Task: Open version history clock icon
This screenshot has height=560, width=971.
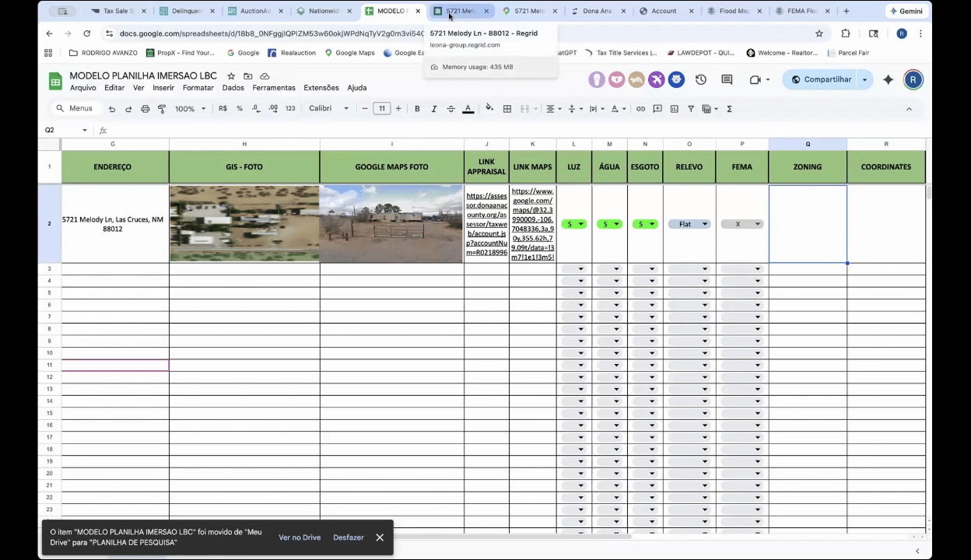Action: pyautogui.click(x=700, y=79)
